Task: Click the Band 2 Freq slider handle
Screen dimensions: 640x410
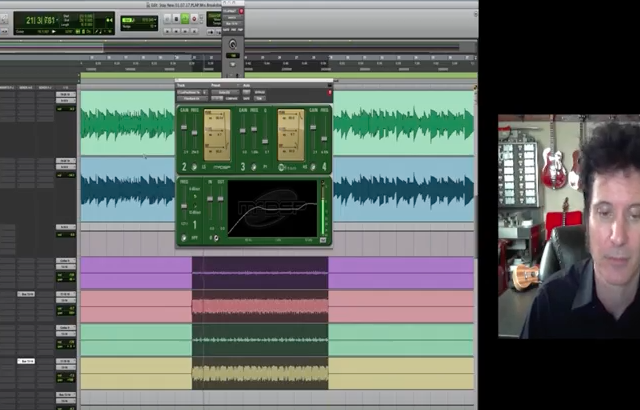Action: [195, 133]
